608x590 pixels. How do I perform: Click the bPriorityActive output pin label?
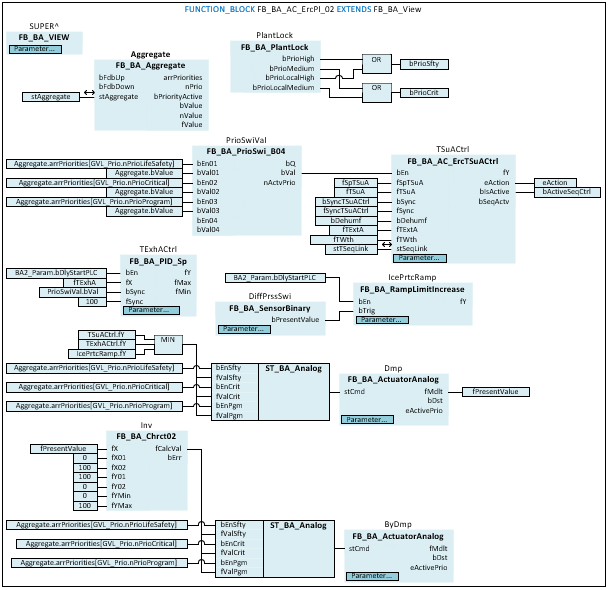click(178, 97)
